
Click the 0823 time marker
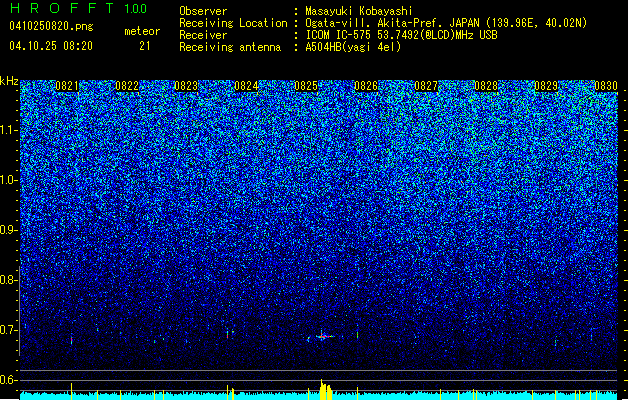pos(186,86)
